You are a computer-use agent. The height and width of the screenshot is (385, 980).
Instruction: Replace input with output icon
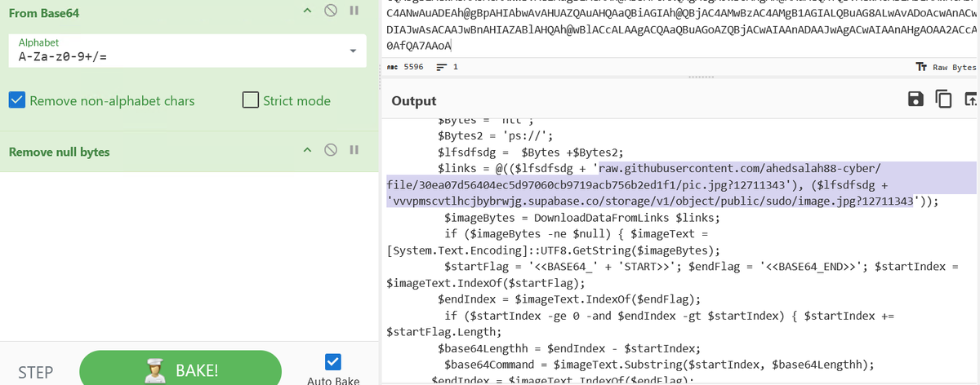click(971, 100)
